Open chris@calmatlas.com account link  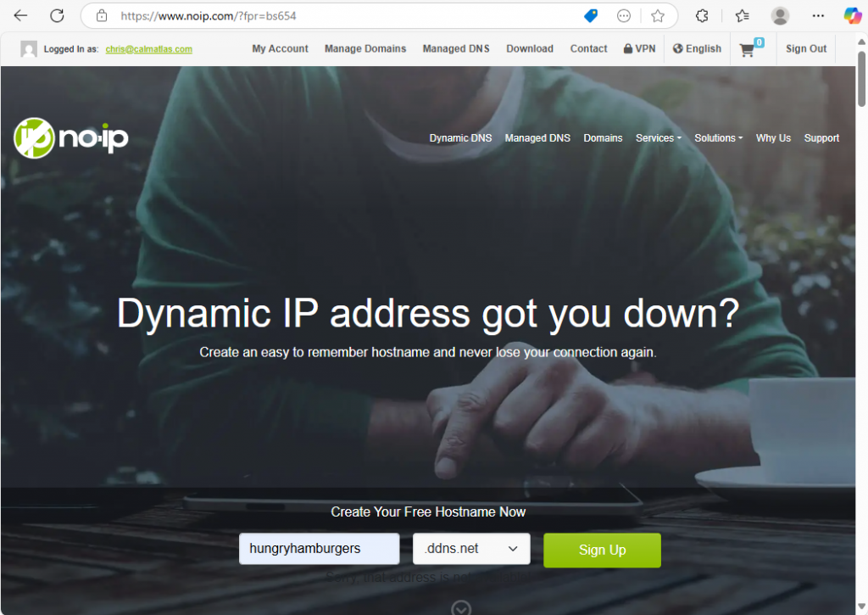149,48
